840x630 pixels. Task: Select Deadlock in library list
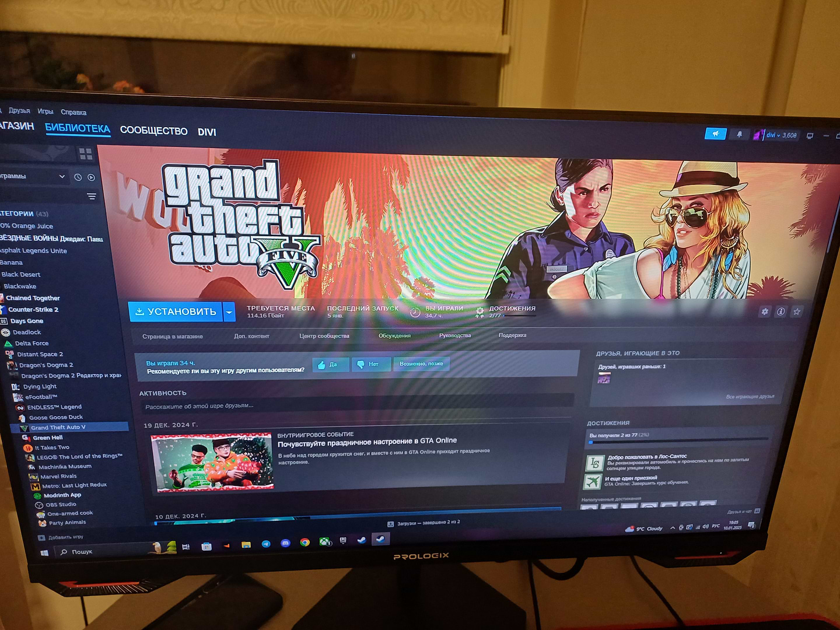click(27, 332)
